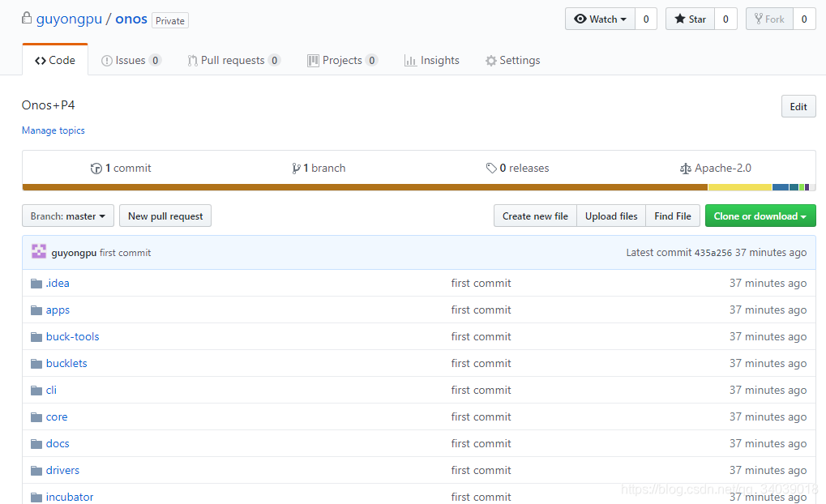Click the folder icon beside docs
Image resolution: width=826 pixels, height=504 pixels.
[36, 444]
